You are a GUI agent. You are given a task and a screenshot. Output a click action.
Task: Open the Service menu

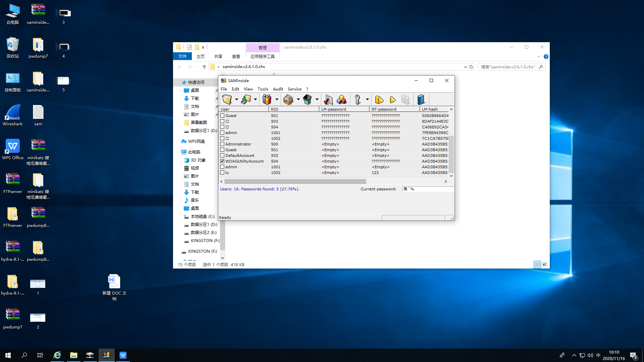[x=294, y=89]
